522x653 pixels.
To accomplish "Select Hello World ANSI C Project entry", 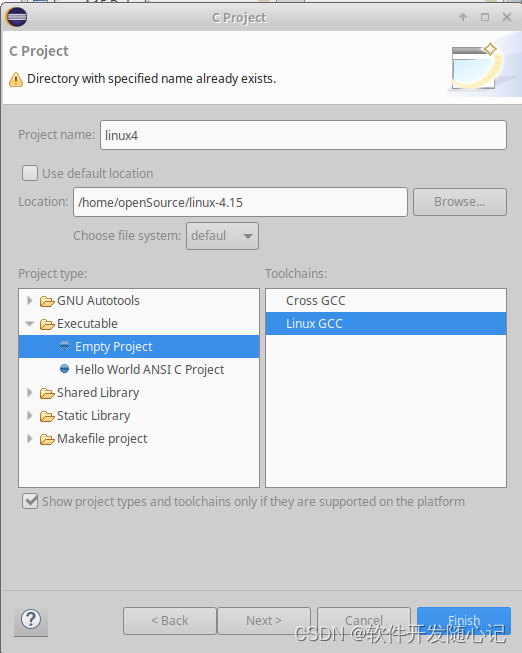I will pyautogui.click(x=139, y=369).
